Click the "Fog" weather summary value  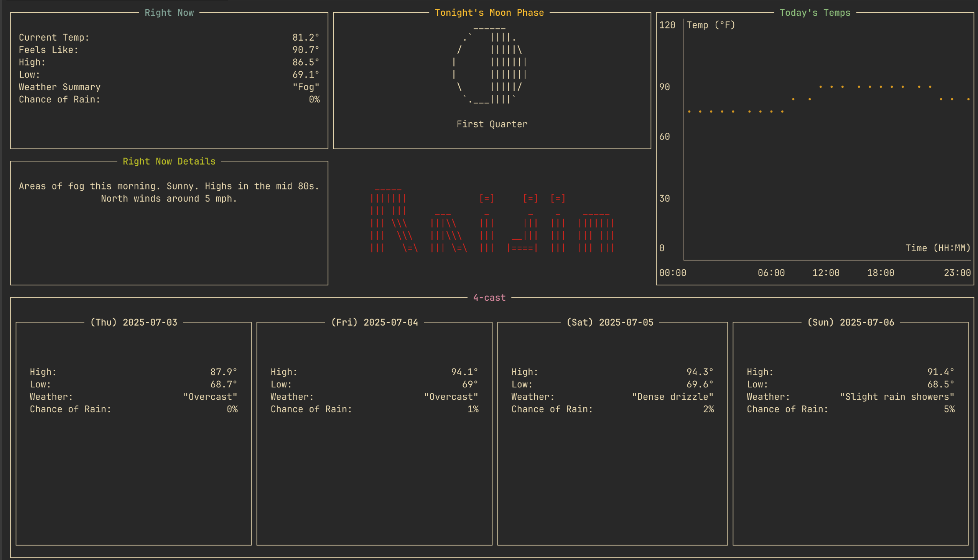(x=306, y=87)
